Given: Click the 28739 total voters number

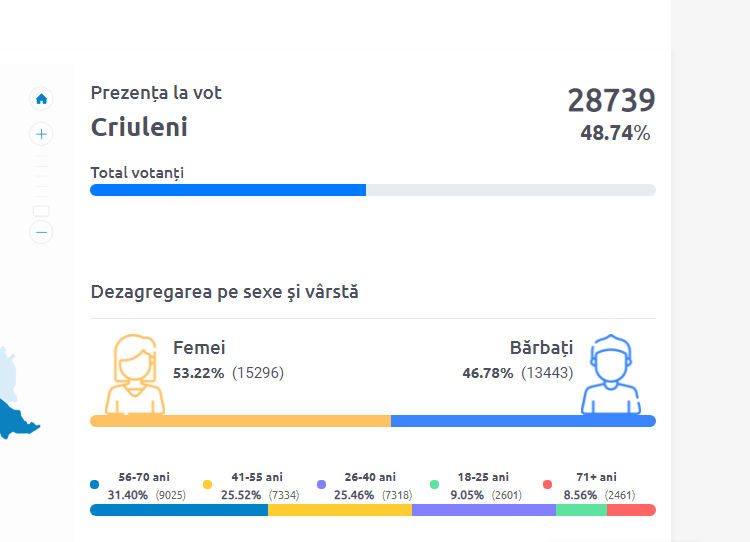Looking at the screenshot, I should click(x=611, y=101).
